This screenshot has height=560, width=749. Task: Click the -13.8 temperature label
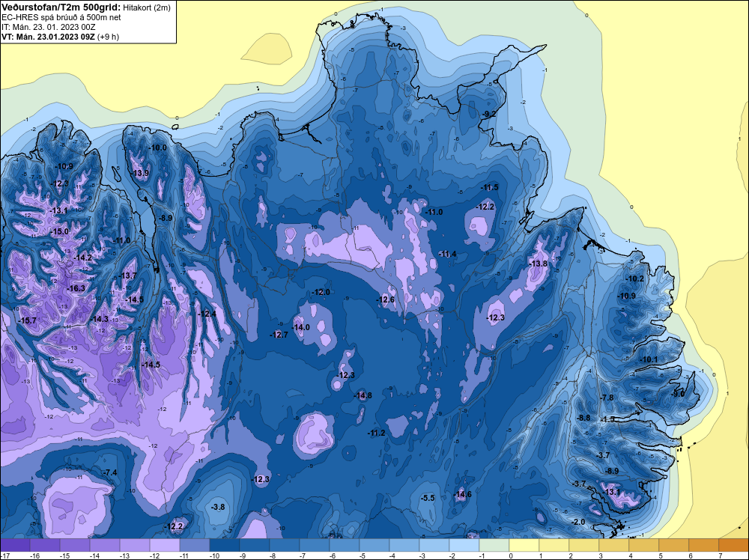[x=539, y=264]
